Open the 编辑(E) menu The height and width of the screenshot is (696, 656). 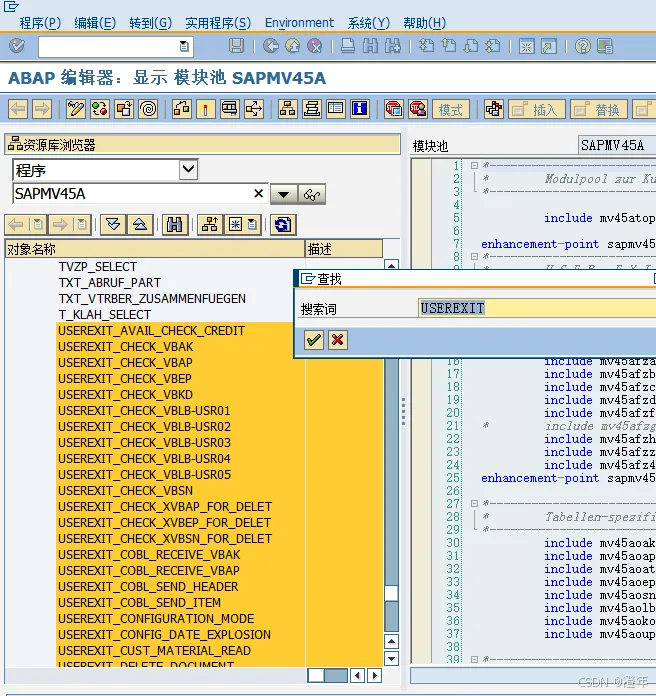(x=95, y=23)
